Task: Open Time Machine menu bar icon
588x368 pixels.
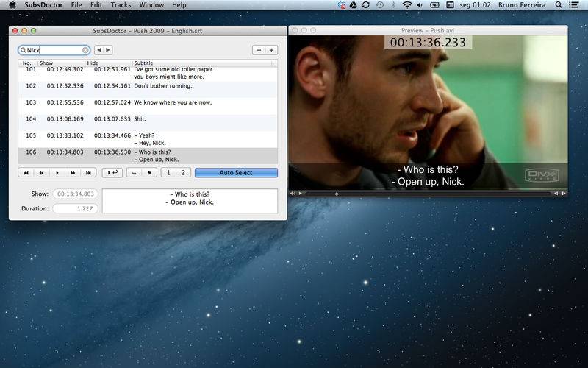Action: click(380, 5)
